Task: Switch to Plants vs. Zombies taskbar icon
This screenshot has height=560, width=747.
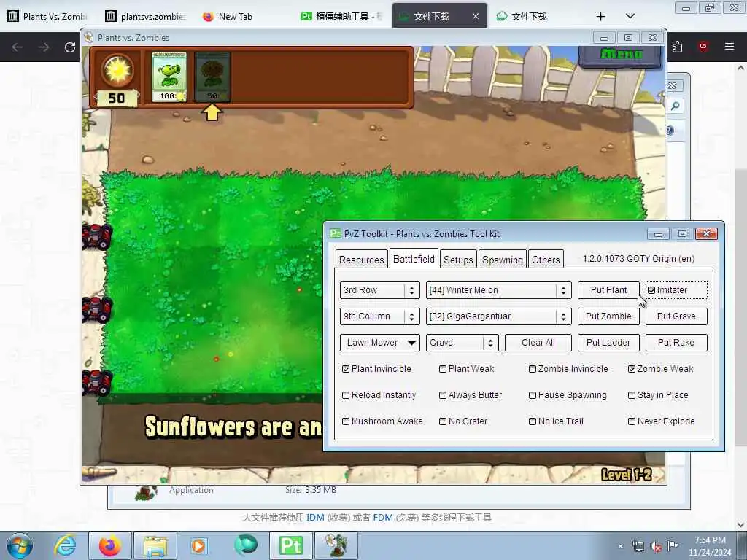Action: 336,545
